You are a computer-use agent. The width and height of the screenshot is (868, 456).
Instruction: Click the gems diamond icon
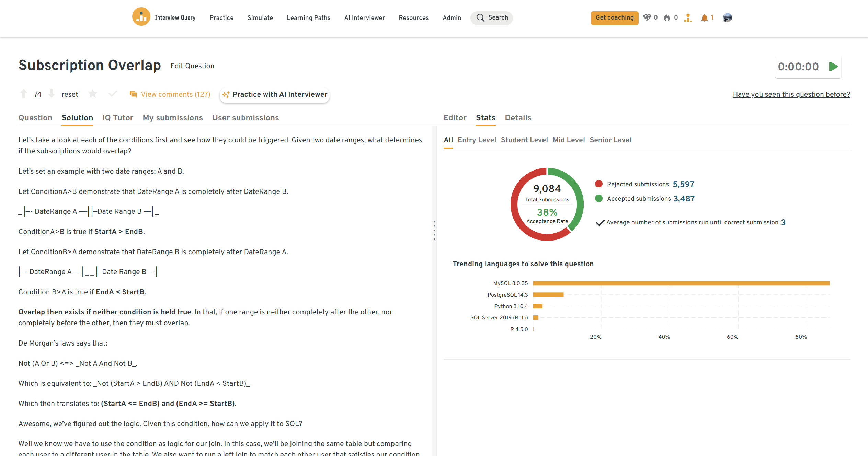[x=647, y=18]
